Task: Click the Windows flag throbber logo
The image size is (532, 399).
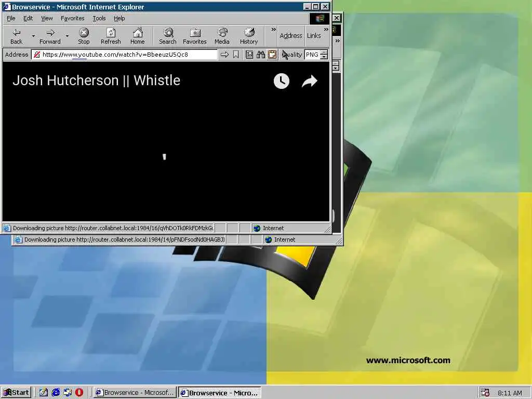Action: (320, 18)
